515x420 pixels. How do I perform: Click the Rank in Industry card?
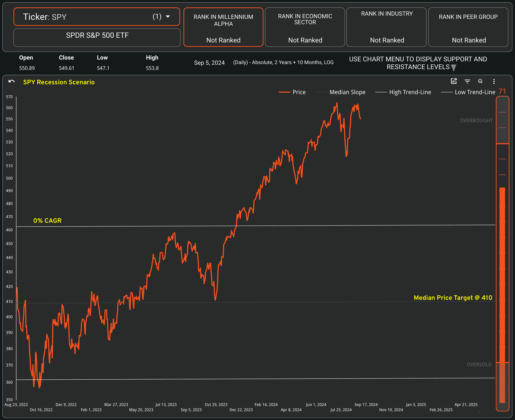(x=386, y=27)
